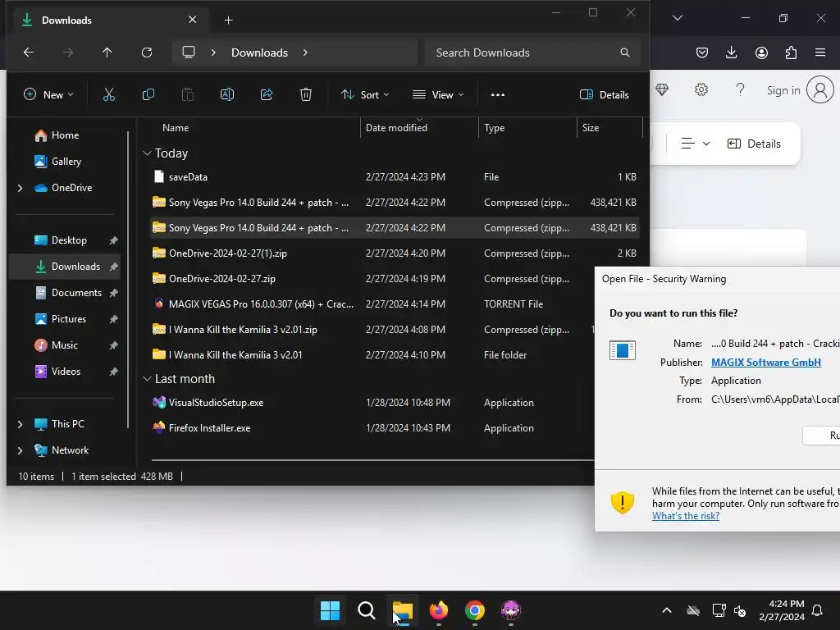Click the What's the risk? link
Image resolution: width=840 pixels, height=630 pixels.
[685, 516]
